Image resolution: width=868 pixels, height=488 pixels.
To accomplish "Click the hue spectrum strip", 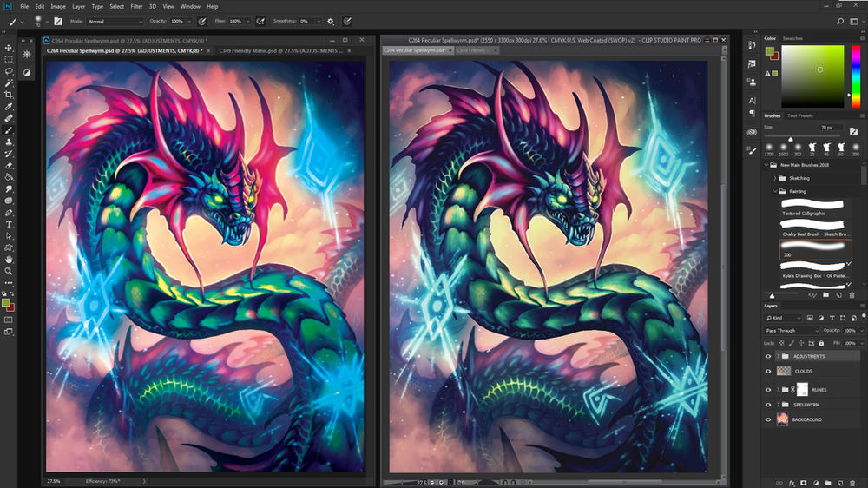I will [x=856, y=76].
